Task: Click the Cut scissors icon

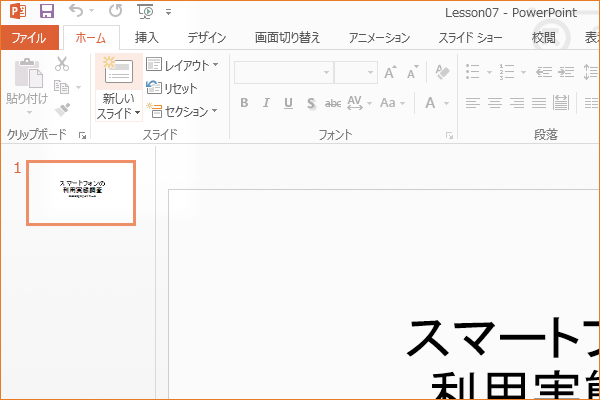Action: (x=62, y=64)
